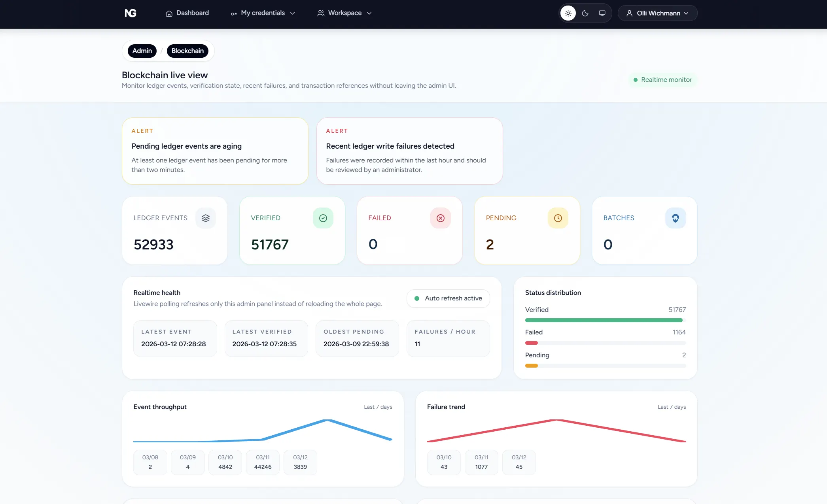Click the clock icon on Pending card
This screenshot has height=504, width=827.
pos(558,218)
